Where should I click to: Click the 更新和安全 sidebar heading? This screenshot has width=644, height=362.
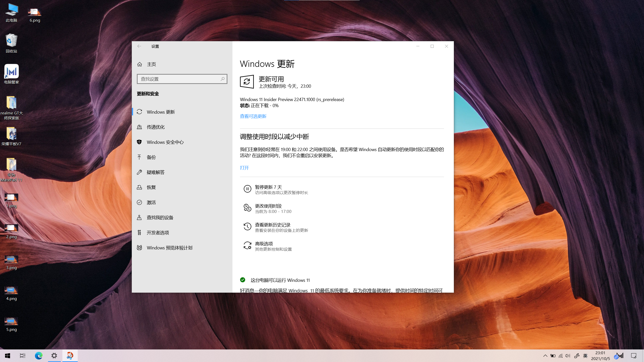click(148, 94)
